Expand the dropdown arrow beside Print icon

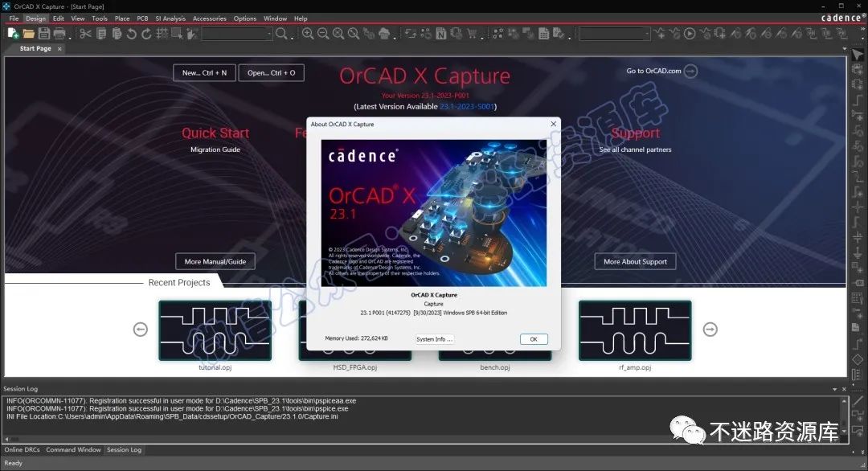(70, 38)
